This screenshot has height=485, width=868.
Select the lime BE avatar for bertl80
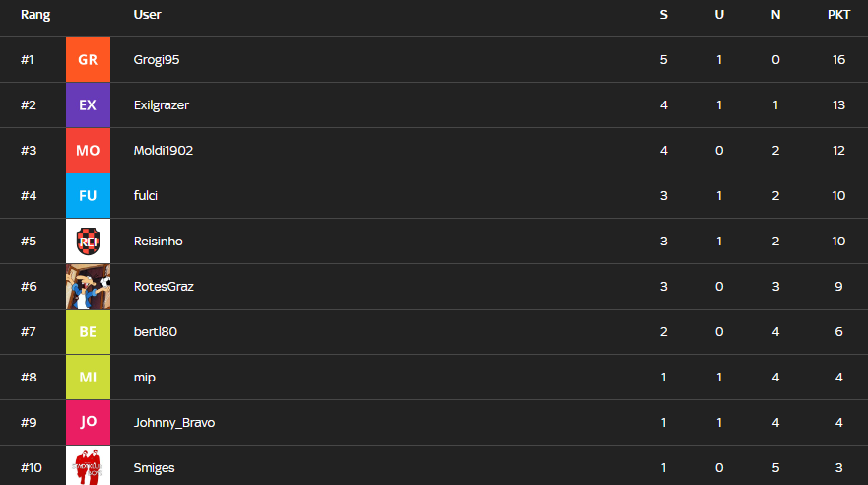coord(88,332)
